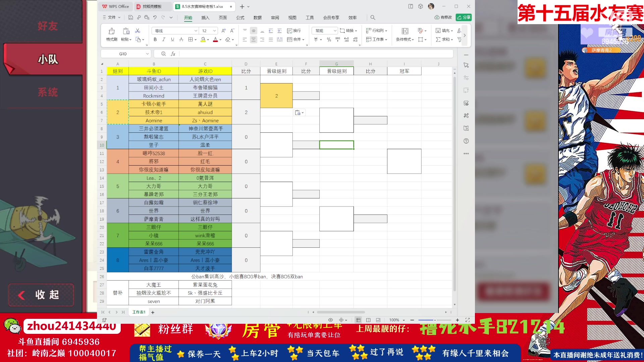The height and width of the screenshot is (362, 644).
Task: Toggle Underline formatting
Action: coord(172,40)
